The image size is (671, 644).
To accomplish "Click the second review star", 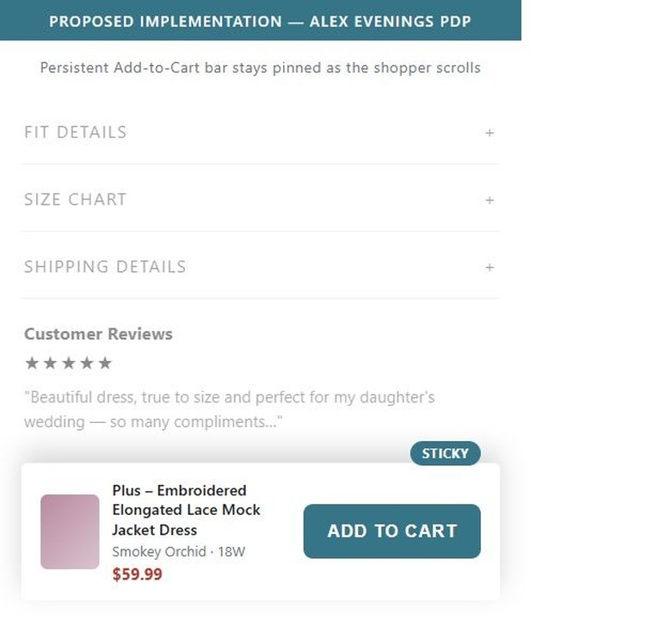I will [x=50, y=363].
